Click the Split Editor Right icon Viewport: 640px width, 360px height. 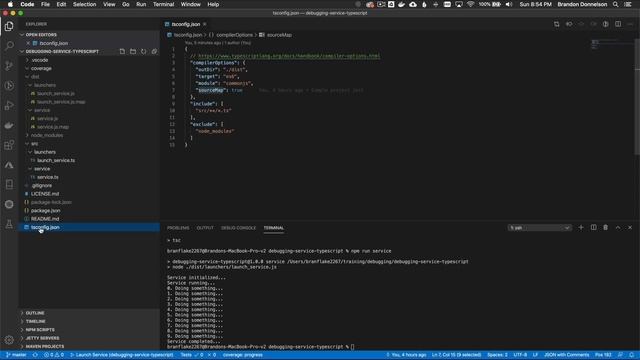click(x=618, y=24)
